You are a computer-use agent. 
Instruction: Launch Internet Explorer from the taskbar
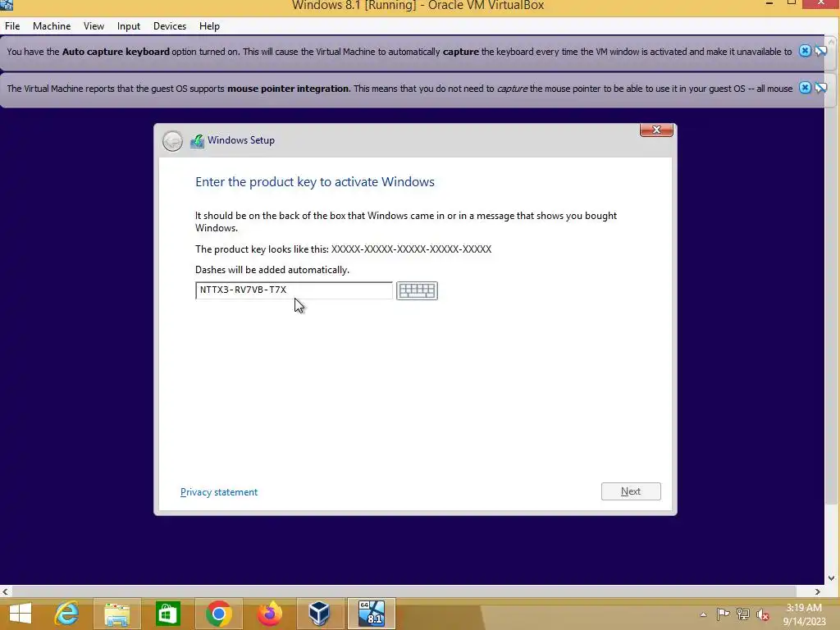(66, 614)
